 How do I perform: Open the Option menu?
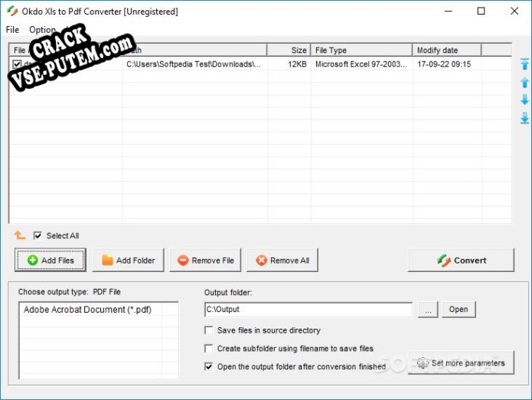coord(42,30)
